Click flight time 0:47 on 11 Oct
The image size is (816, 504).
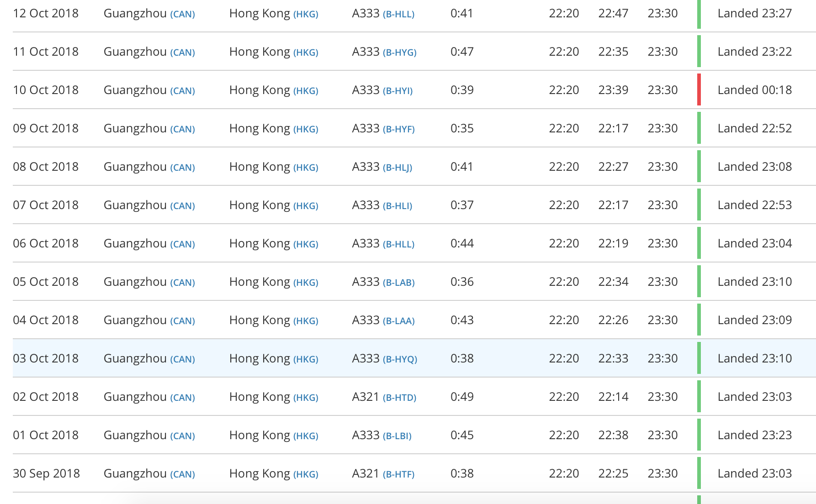pyautogui.click(x=462, y=52)
